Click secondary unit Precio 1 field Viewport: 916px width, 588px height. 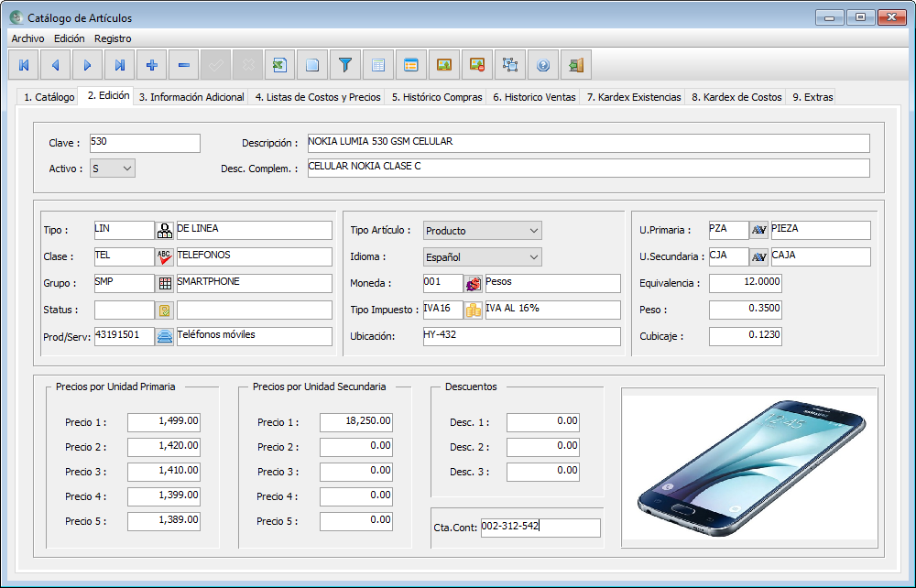[x=355, y=422]
